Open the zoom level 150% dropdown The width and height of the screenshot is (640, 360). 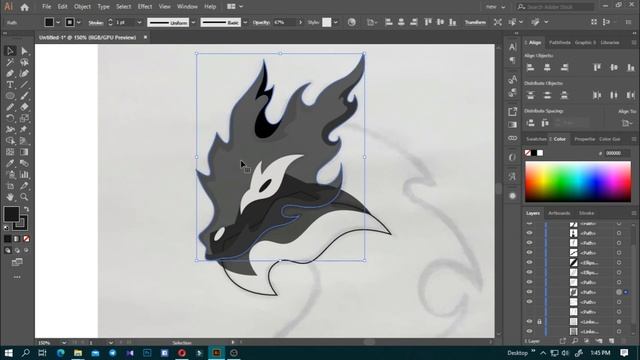coord(64,343)
